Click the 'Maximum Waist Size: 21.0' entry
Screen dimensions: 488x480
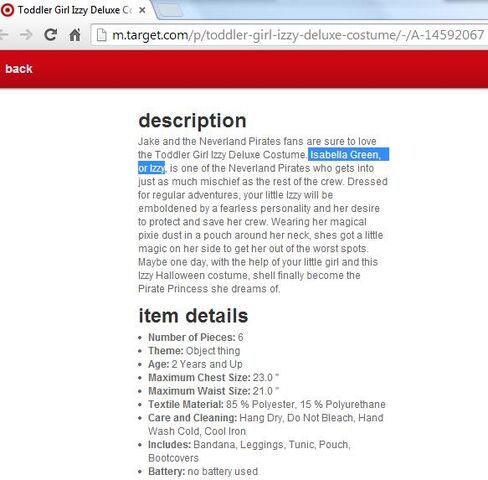pyautogui.click(x=214, y=391)
